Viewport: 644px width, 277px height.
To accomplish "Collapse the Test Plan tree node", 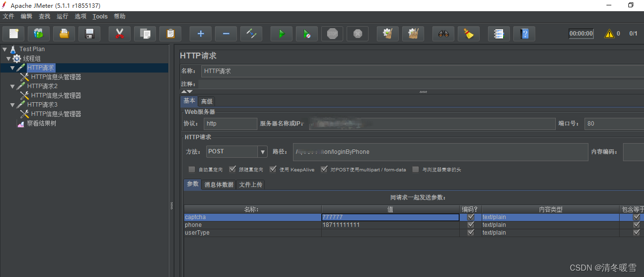I will [x=4, y=49].
